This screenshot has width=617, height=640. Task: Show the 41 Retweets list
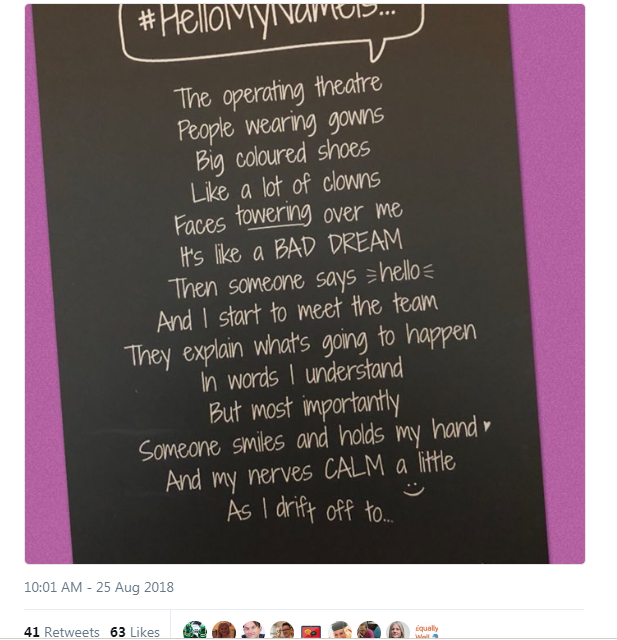click(61, 632)
